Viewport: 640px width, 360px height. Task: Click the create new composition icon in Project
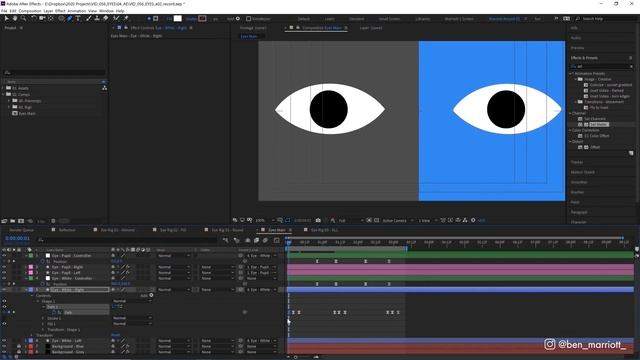[21, 221]
